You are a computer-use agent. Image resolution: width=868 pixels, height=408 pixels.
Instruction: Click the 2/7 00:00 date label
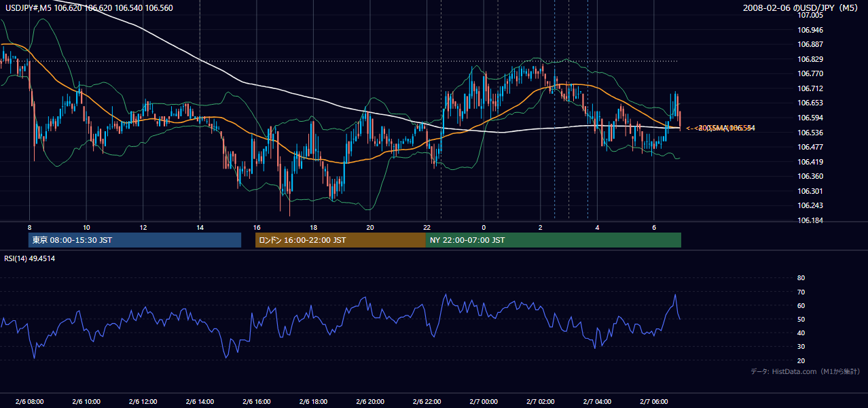click(484, 401)
